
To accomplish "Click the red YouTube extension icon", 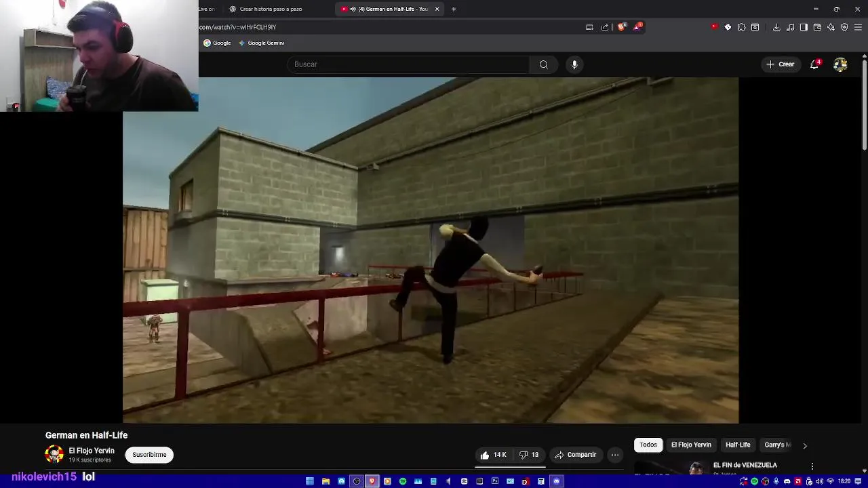I will pyautogui.click(x=714, y=26).
